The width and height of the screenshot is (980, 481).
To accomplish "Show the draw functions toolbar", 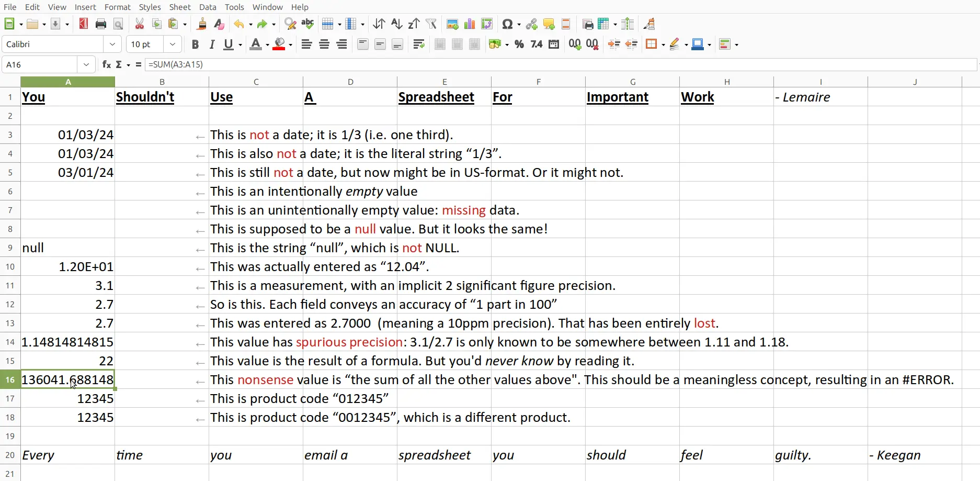I will 650,24.
